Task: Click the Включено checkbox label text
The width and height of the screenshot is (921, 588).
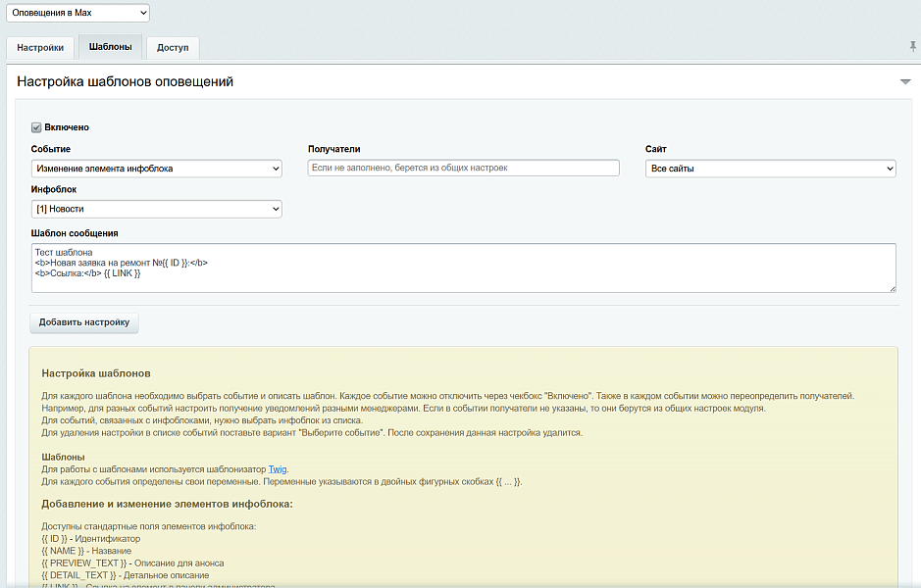Action: coord(67,127)
